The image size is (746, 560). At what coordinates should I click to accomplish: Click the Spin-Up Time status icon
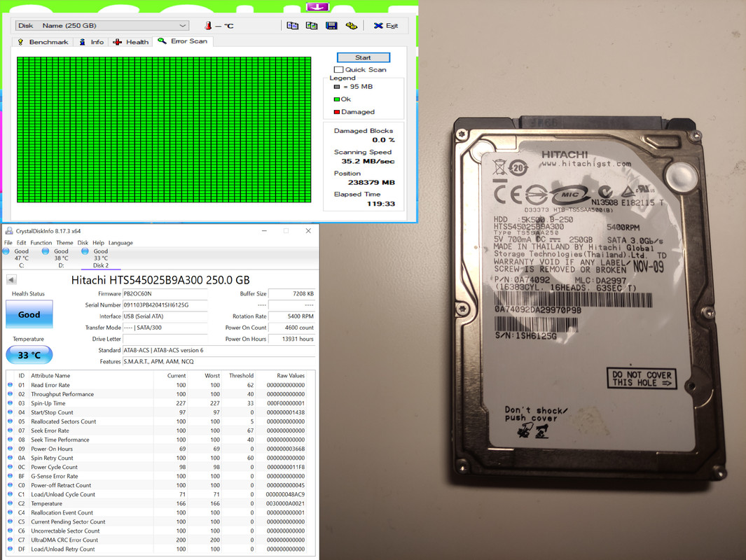pos(11,403)
